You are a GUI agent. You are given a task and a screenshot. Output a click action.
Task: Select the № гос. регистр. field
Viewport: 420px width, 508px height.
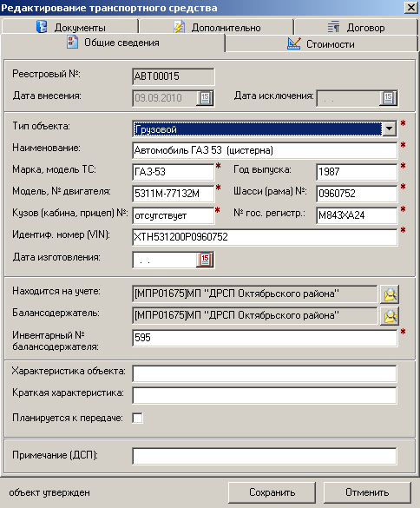point(357,215)
